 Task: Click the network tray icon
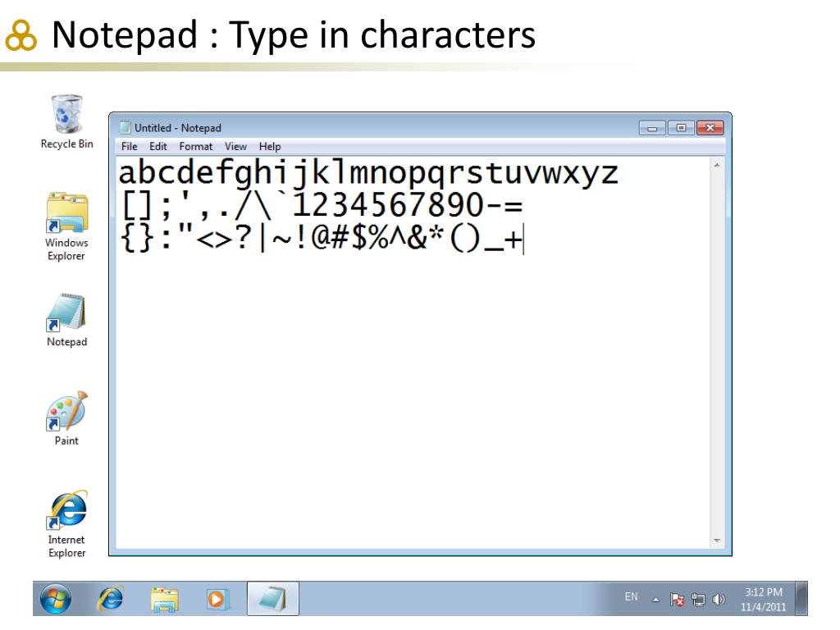pyautogui.click(x=698, y=600)
